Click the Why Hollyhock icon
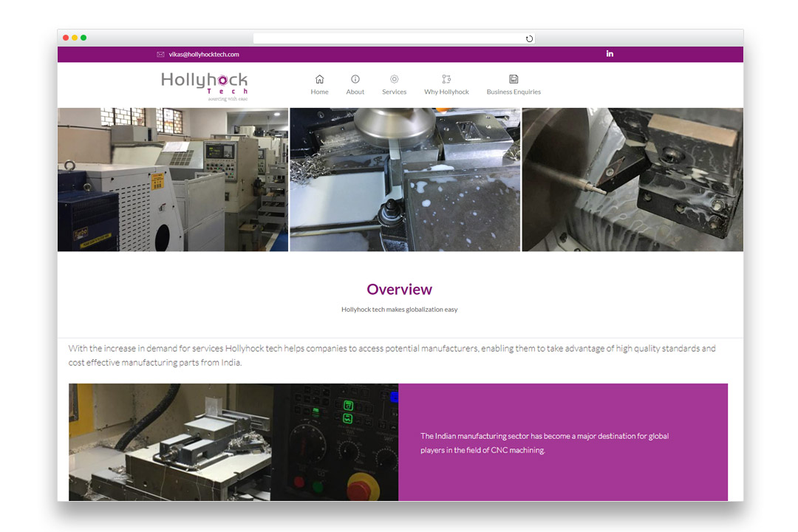The width and height of the screenshot is (798, 532). tap(446, 79)
